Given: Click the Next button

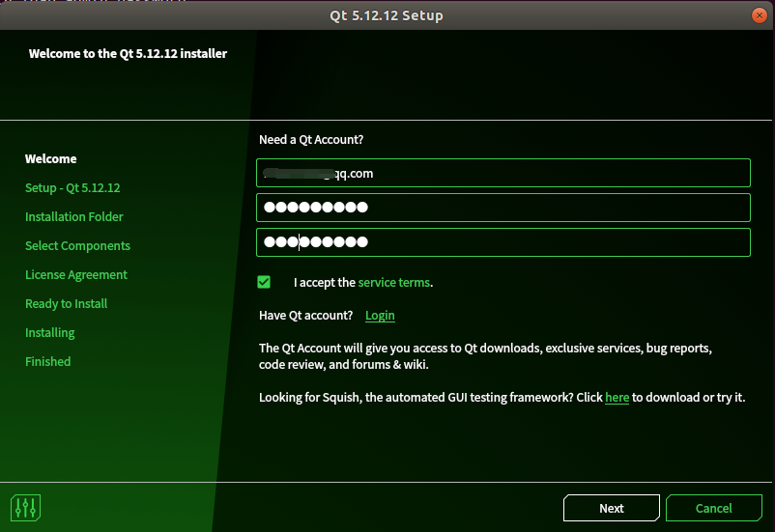Looking at the screenshot, I should tap(612, 508).
